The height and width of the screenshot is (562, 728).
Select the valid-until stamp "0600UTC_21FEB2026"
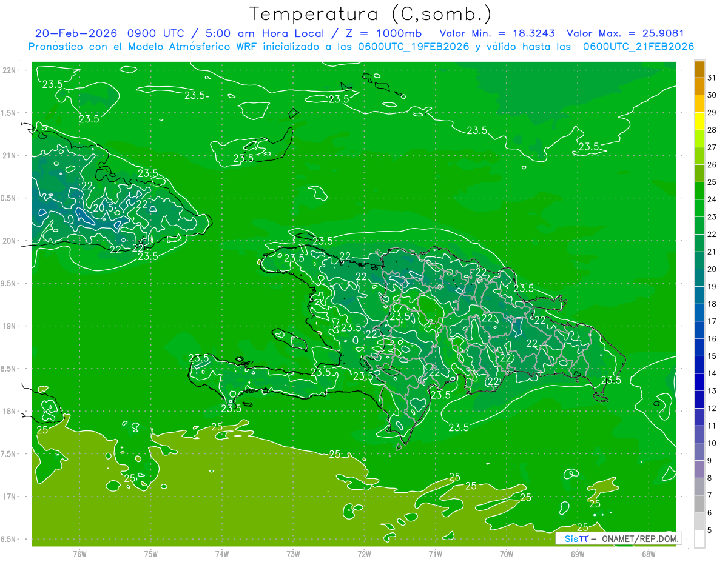pos(638,47)
